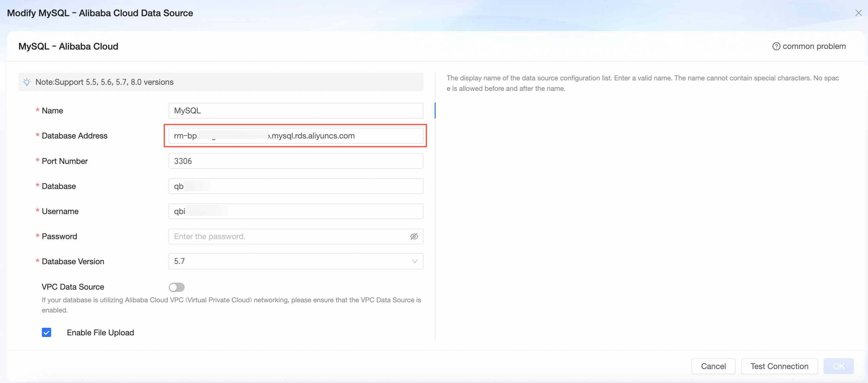This screenshot has width=868, height=383.
Task: Click the Database Version chevron arrow
Action: [414, 261]
